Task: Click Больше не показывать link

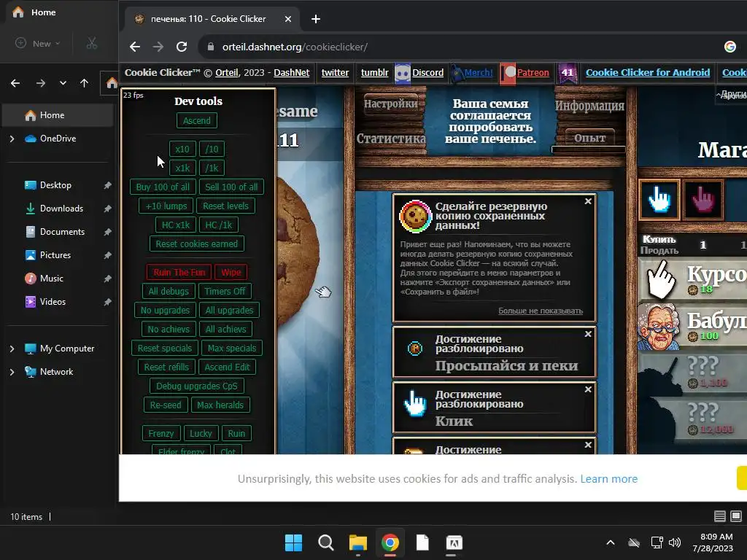Action: (x=541, y=311)
